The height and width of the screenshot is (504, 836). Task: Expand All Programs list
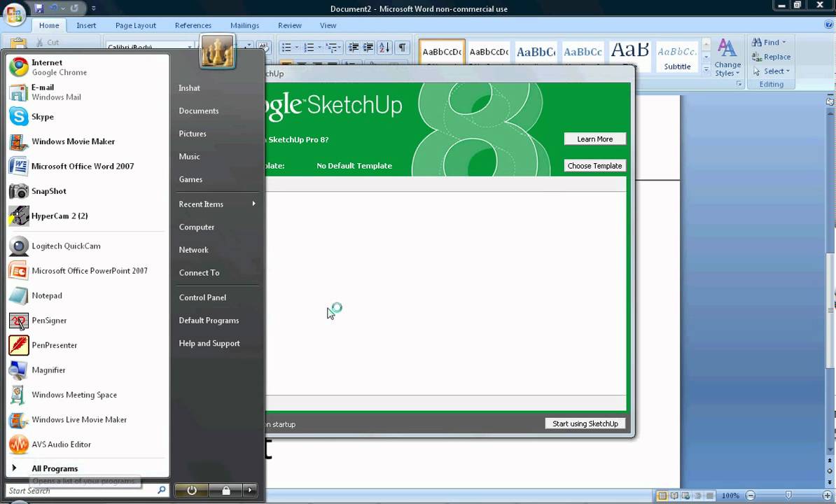(88, 468)
